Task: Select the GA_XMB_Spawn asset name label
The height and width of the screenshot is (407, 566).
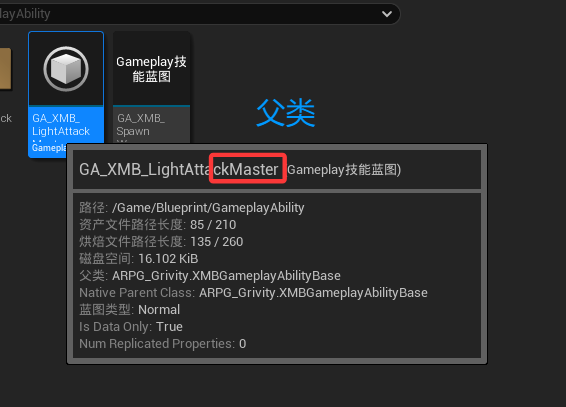Action: pyautogui.click(x=141, y=125)
